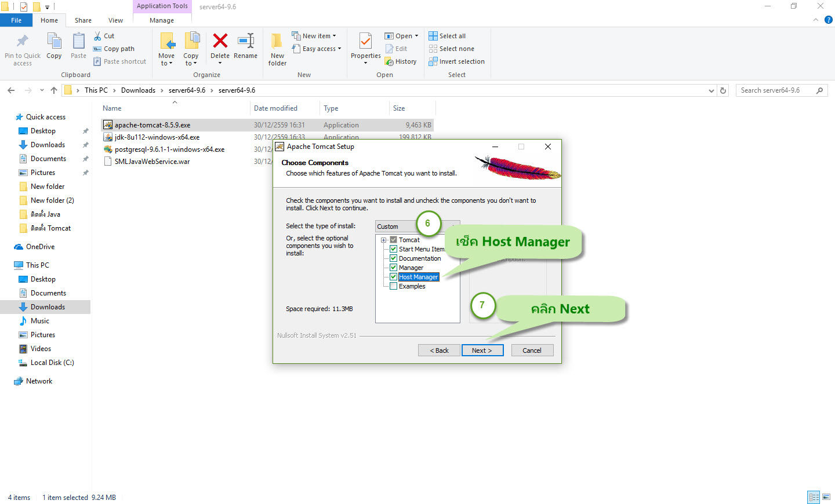The width and height of the screenshot is (835, 504).
Task: Click Select all in ribbon
Action: pyautogui.click(x=447, y=36)
